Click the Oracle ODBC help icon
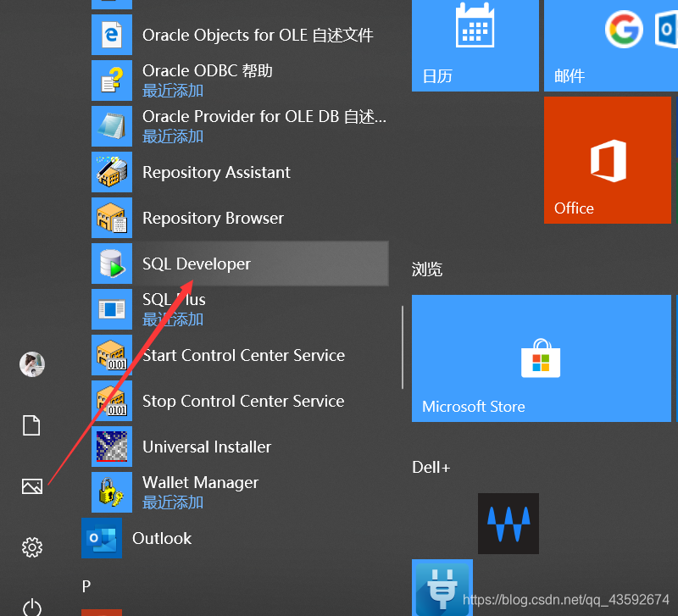Screen dimensions: 678x616 [112, 80]
